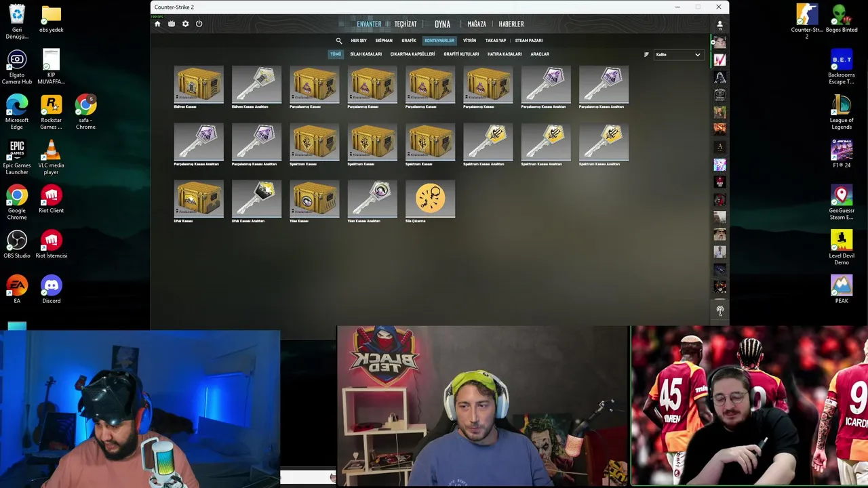
Task: Open the inventory search magnifier
Action: point(339,41)
